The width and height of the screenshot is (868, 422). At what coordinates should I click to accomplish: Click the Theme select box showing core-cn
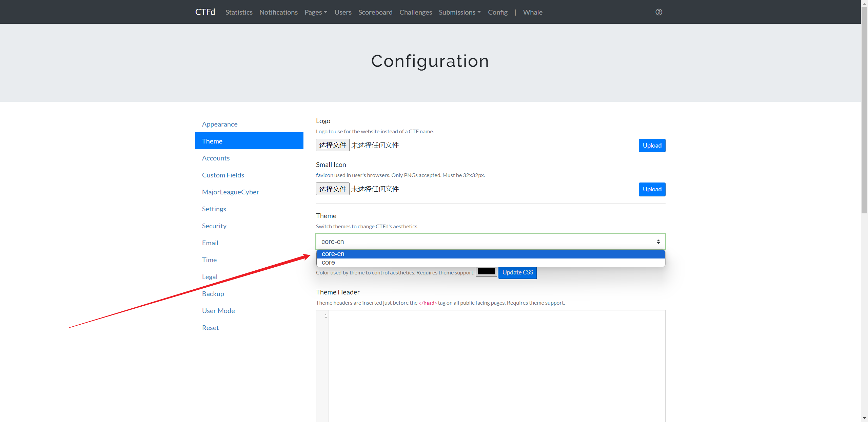pyautogui.click(x=491, y=242)
